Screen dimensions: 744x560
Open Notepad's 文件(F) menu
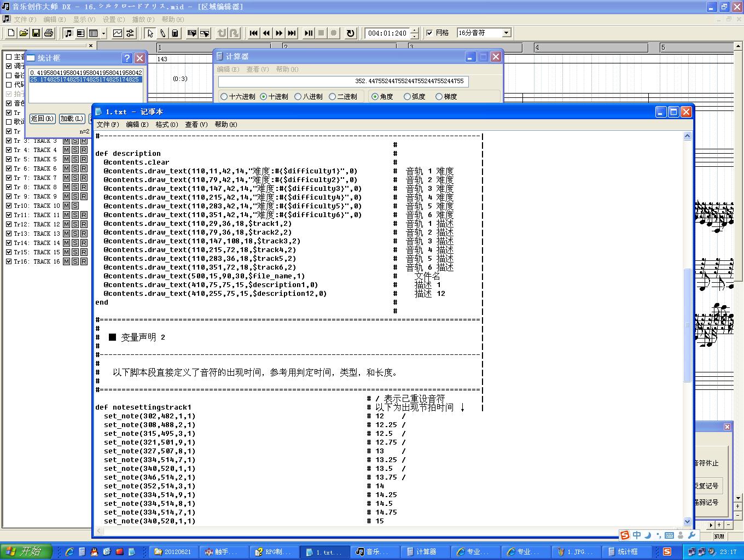click(x=108, y=125)
